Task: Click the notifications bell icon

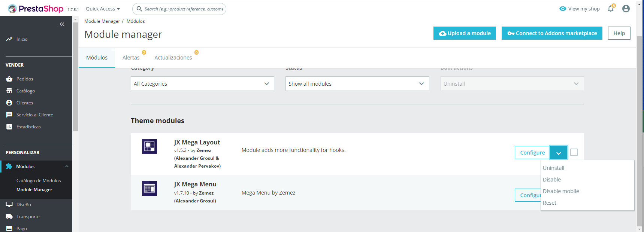Action: [x=611, y=9]
